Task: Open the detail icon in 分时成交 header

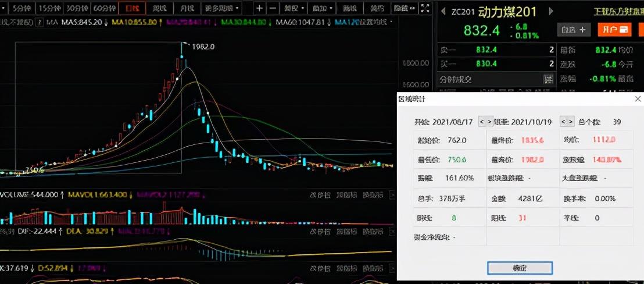Action: pyautogui.click(x=548, y=79)
